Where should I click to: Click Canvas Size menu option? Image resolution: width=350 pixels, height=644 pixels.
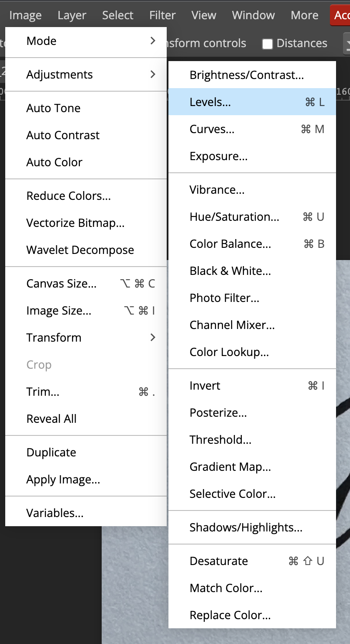86,284
